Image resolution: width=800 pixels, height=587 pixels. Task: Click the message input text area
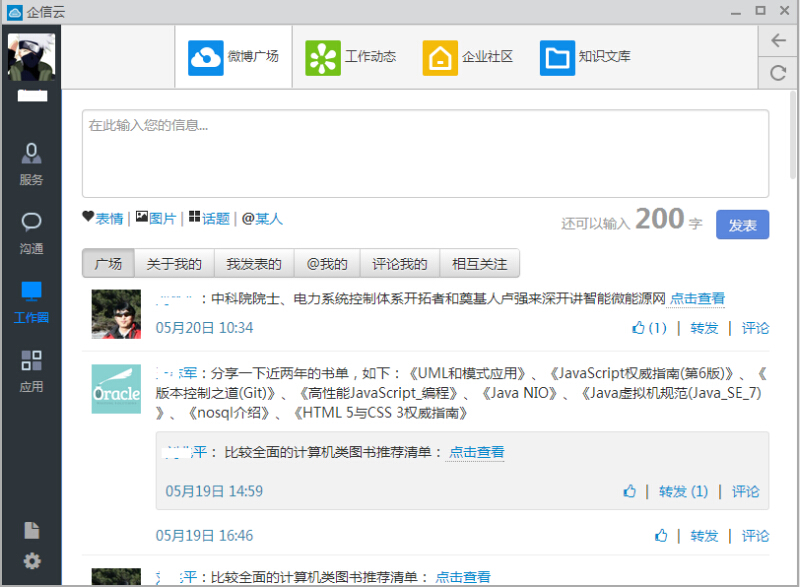pos(425,154)
